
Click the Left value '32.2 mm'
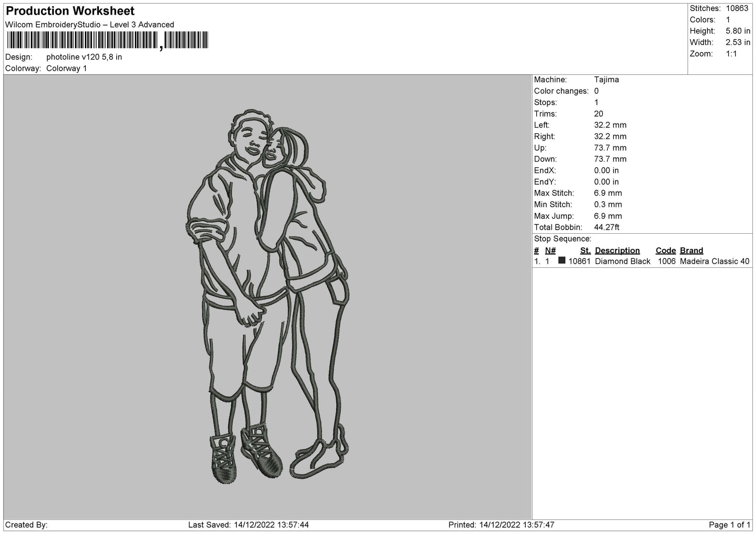[610, 125]
